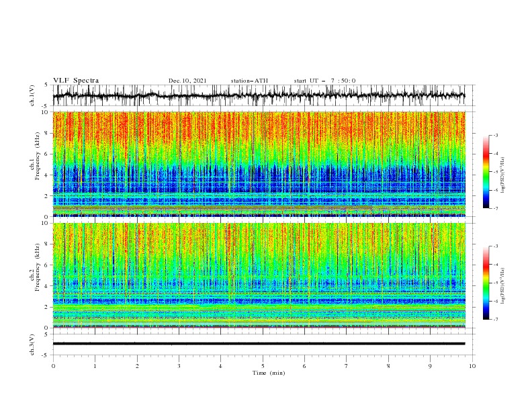Click the "-3" value atop ch.1 colorbar
The height and width of the screenshot is (411, 532).
click(x=495, y=135)
